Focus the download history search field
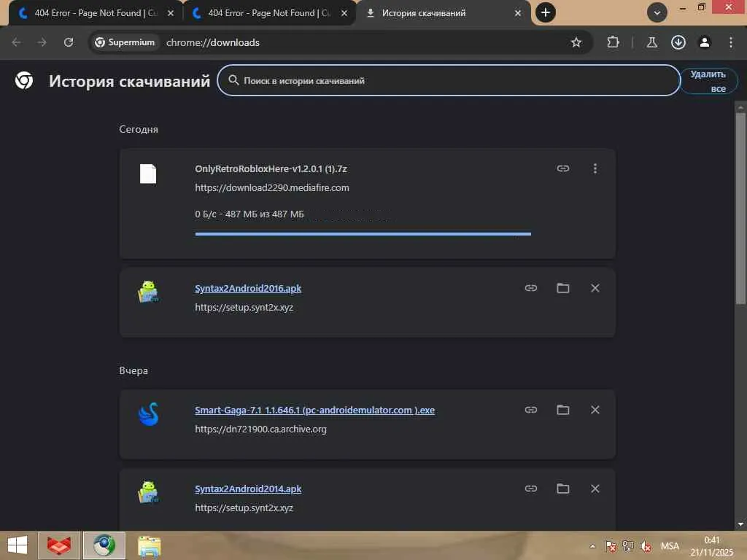Viewport: 747px width, 560px height. click(449, 80)
